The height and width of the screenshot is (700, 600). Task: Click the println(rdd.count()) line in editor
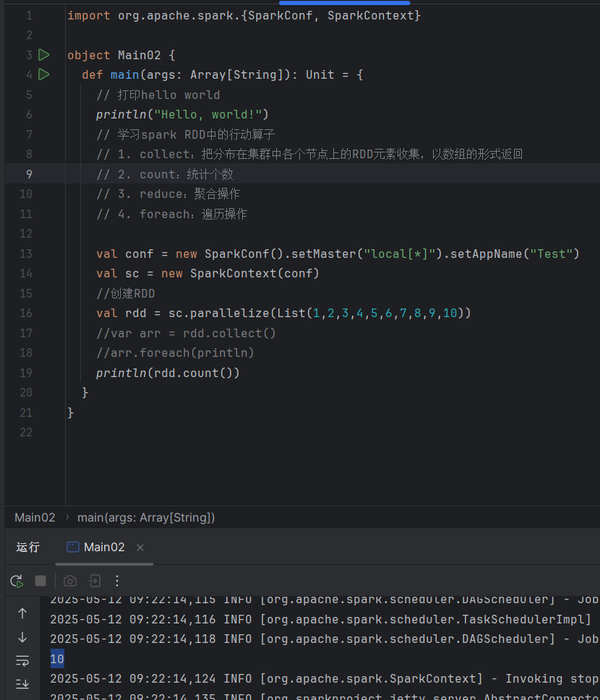[168, 373]
